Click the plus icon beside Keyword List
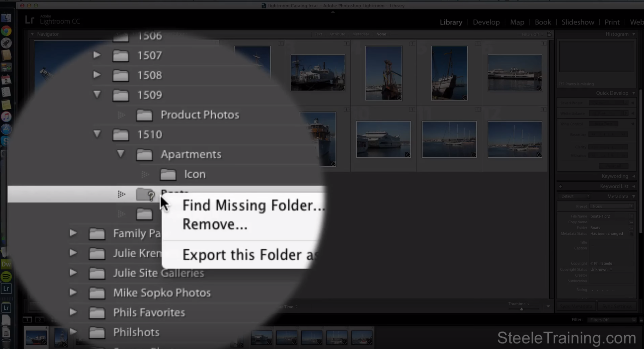Viewport: 644px width, 349px height. 561,186
